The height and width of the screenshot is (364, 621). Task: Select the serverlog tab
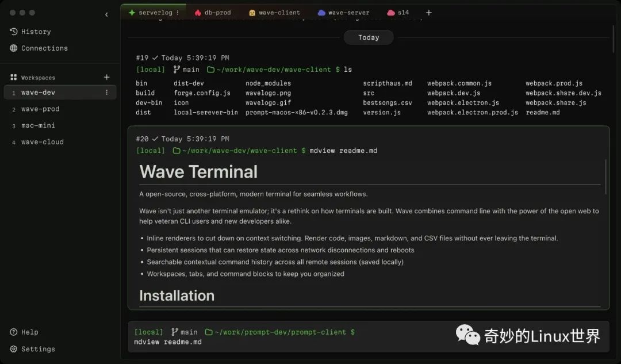(154, 13)
